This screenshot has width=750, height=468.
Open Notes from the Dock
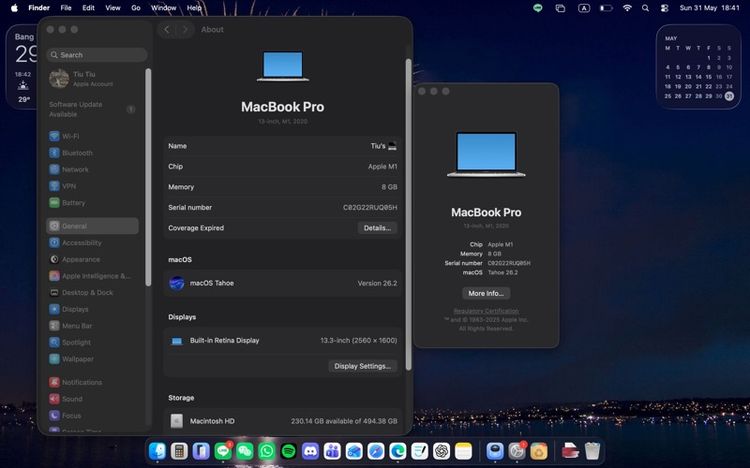463,451
